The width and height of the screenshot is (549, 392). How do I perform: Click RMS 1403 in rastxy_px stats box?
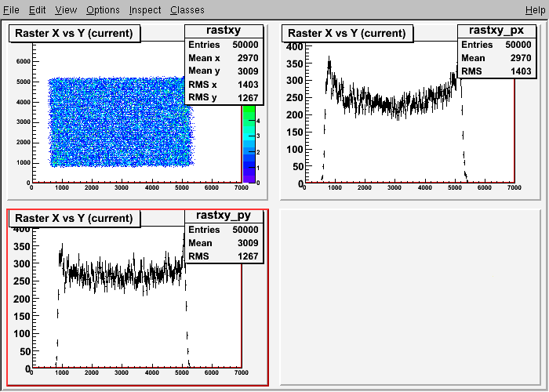tap(496, 71)
